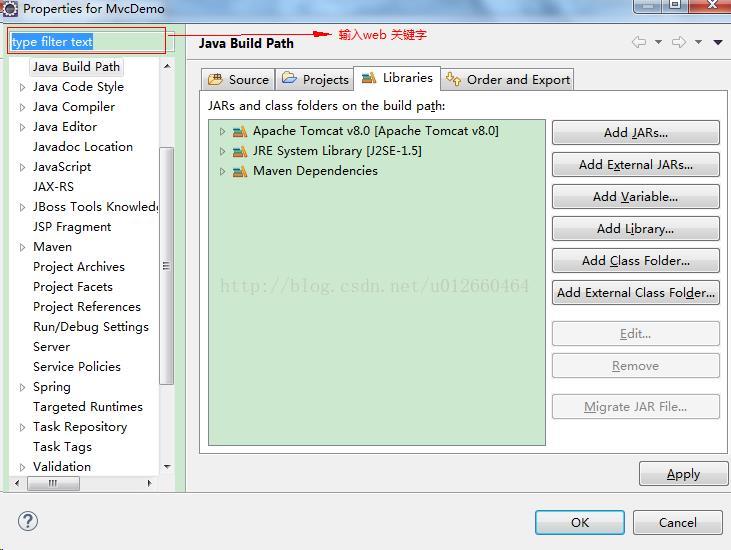The image size is (731, 550).
Task: Expand the Java Compiler node
Action: click(x=22, y=107)
